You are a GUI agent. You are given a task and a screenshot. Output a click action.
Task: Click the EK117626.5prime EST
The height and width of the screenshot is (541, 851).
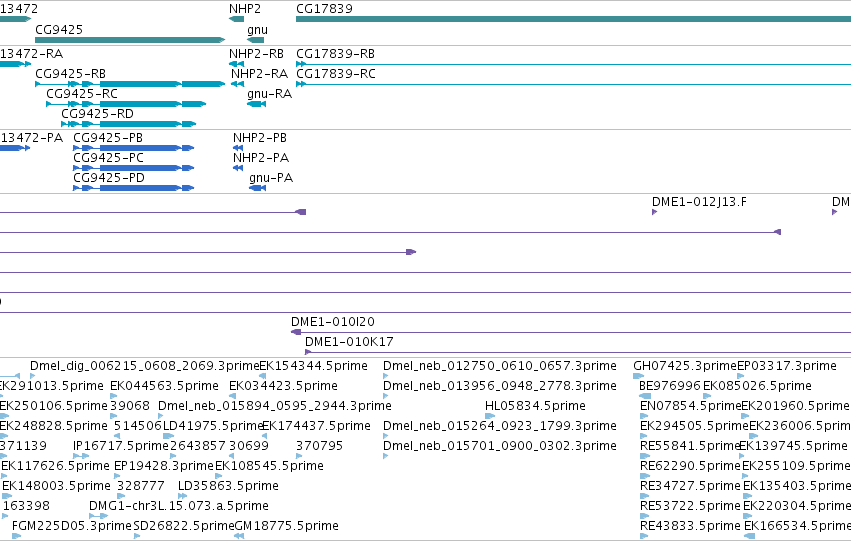point(55,466)
